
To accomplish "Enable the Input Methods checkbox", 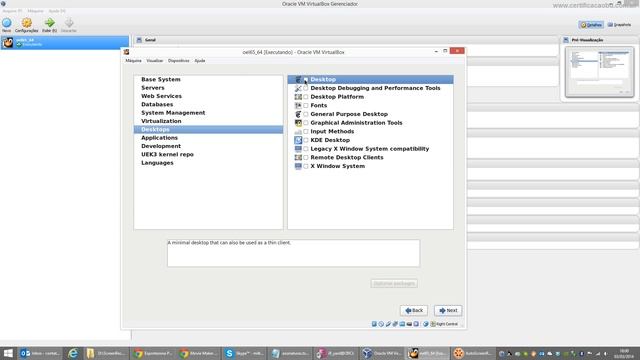I will click(306, 131).
